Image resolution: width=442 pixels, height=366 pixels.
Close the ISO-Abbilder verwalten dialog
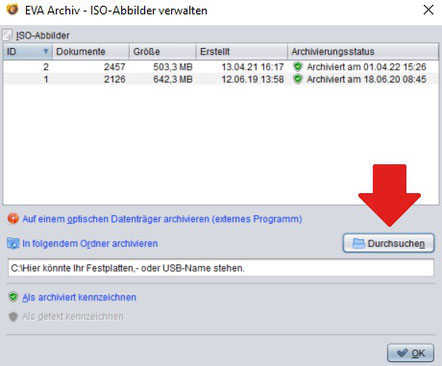pyautogui.click(x=428, y=10)
